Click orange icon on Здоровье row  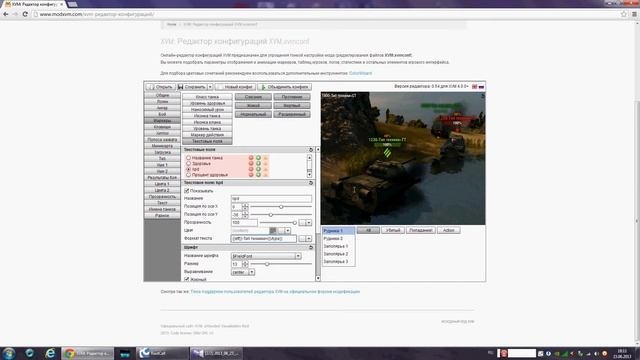tap(265, 163)
